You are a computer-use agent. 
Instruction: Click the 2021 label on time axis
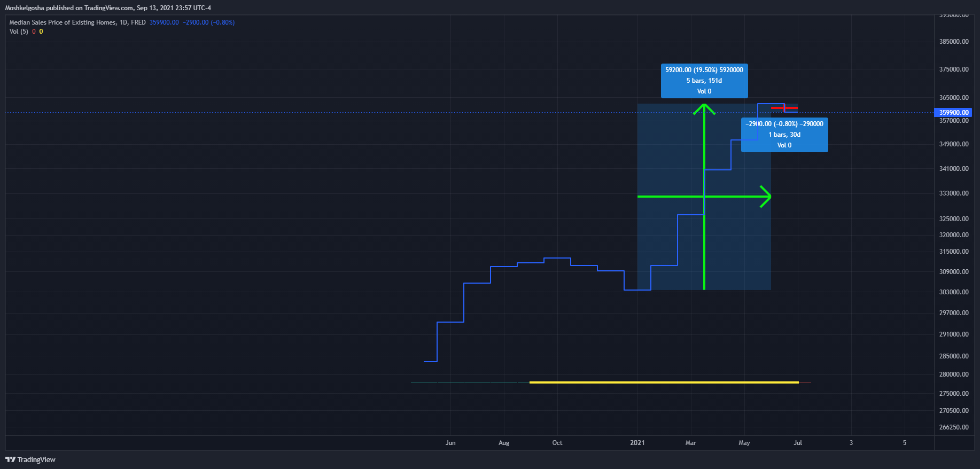(637, 443)
